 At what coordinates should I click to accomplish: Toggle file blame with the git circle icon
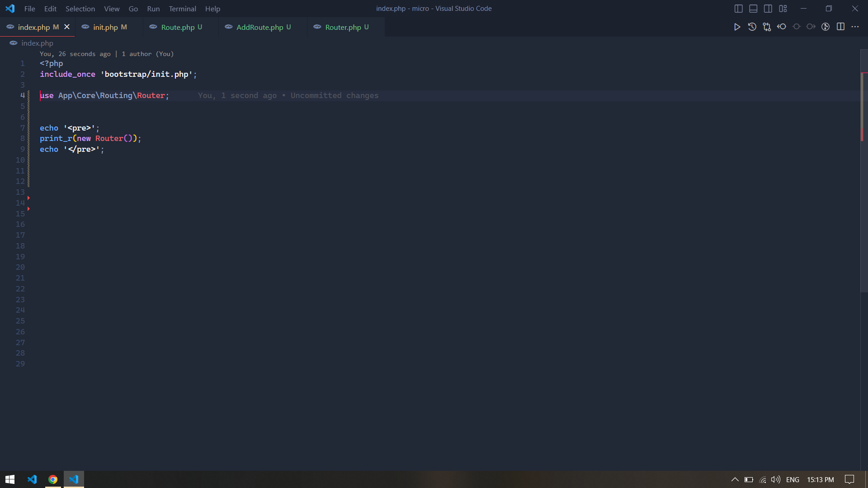pos(826,27)
